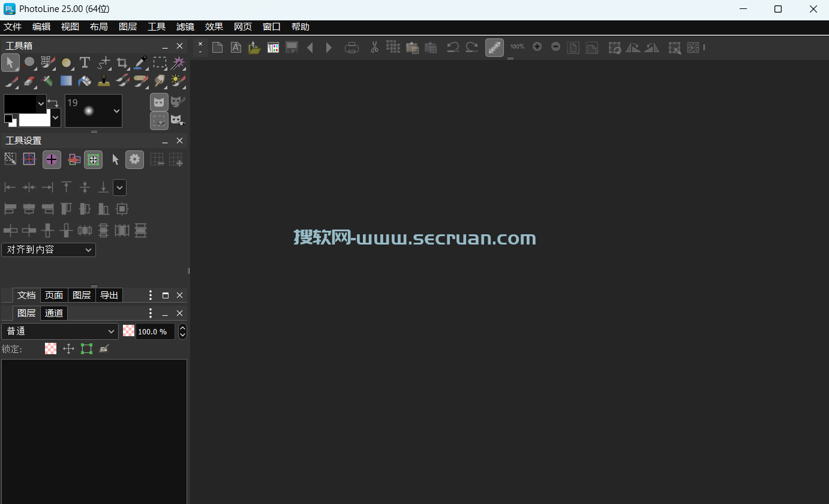Screen dimensions: 829x504
Task: Switch to the 导出 tab
Action: coord(109,295)
